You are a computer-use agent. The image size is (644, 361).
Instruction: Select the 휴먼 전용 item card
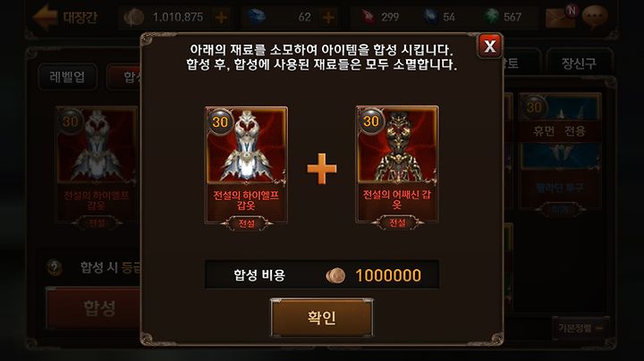click(x=560, y=151)
